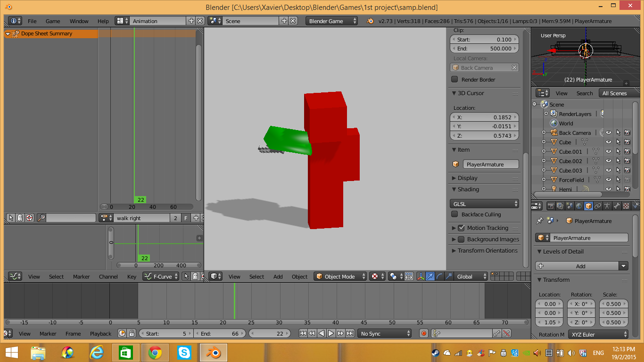
Task: Toggle the lock time to other windows icon
Action: [x=132, y=333]
